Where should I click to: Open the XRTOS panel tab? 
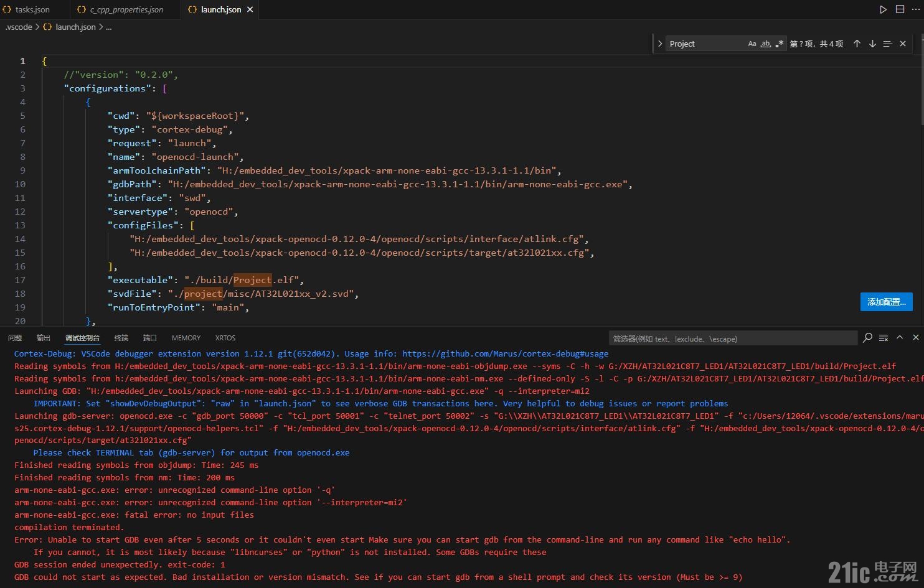225,338
